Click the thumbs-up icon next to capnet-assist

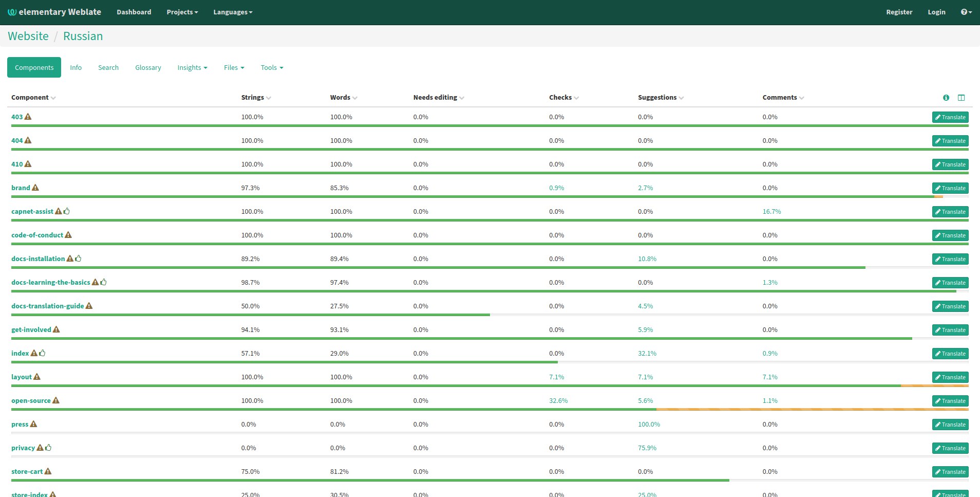67,211
